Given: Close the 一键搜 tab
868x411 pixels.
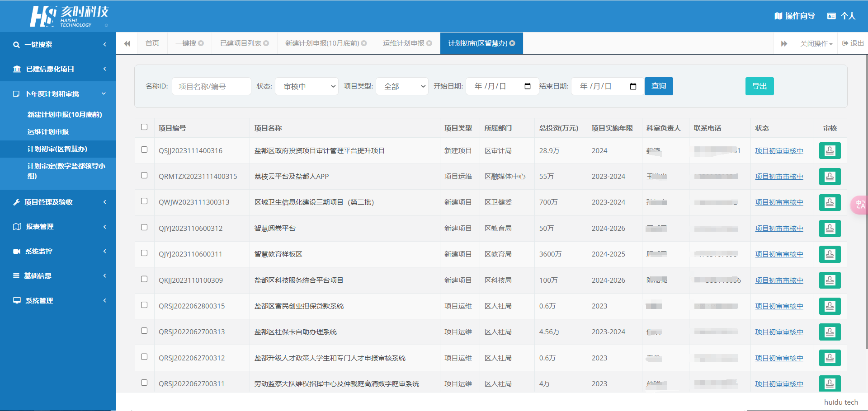Looking at the screenshot, I should click(x=201, y=43).
